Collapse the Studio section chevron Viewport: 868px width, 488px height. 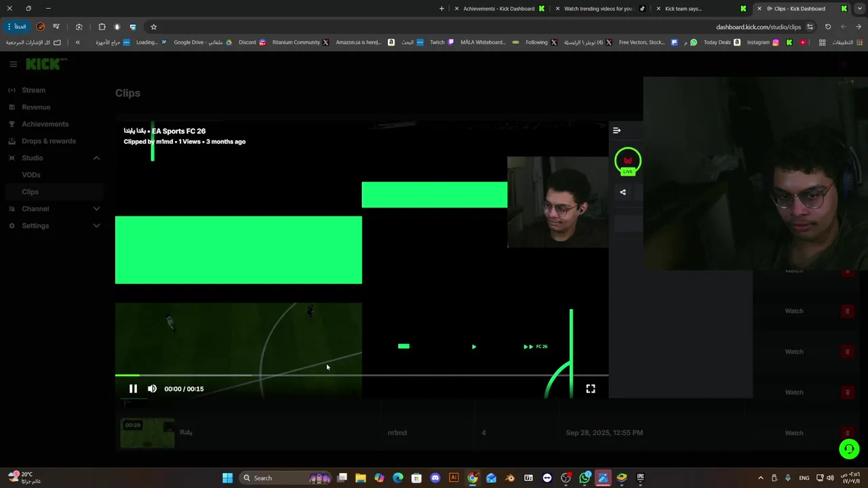[96, 158]
